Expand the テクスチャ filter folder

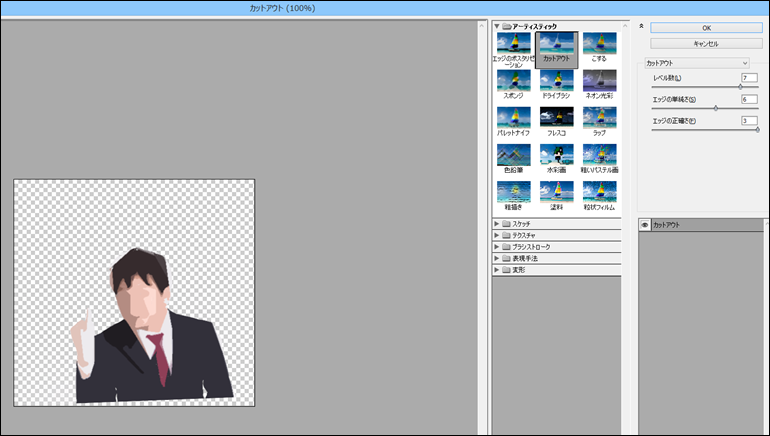click(x=497, y=235)
